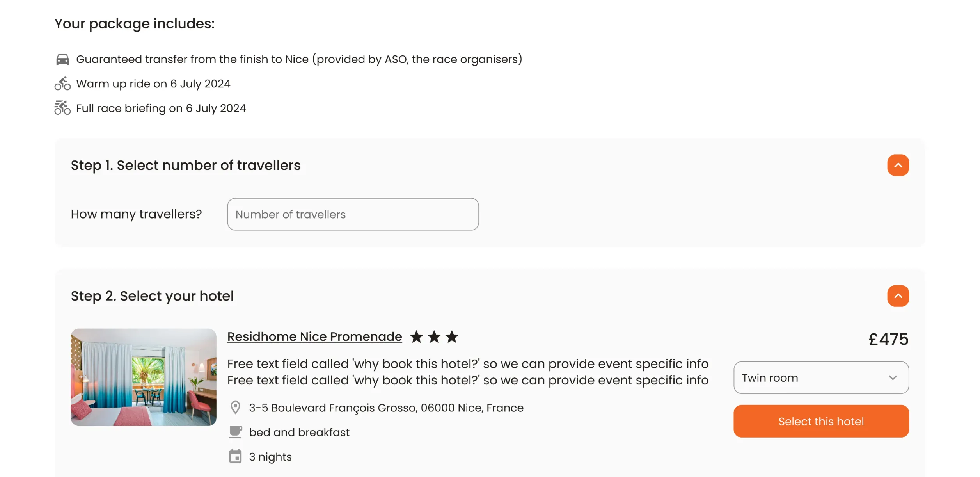The image size is (980, 477).
Task: Click the calendar icon next to 3 nights
Action: point(235,456)
